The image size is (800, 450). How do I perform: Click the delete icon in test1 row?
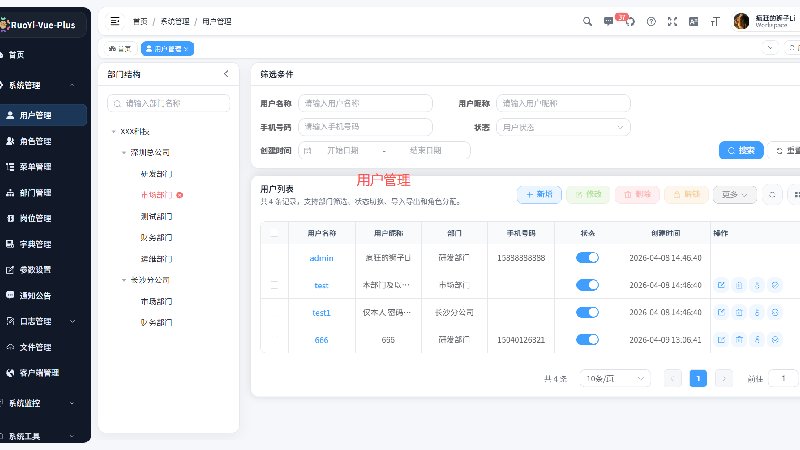pyautogui.click(x=739, y=312)
